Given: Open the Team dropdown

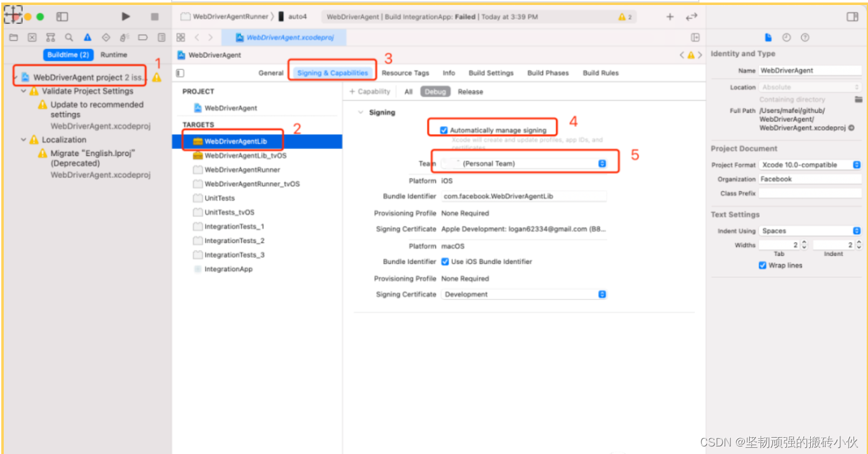Looking at the screenshot, I should [x=523, y=163].
